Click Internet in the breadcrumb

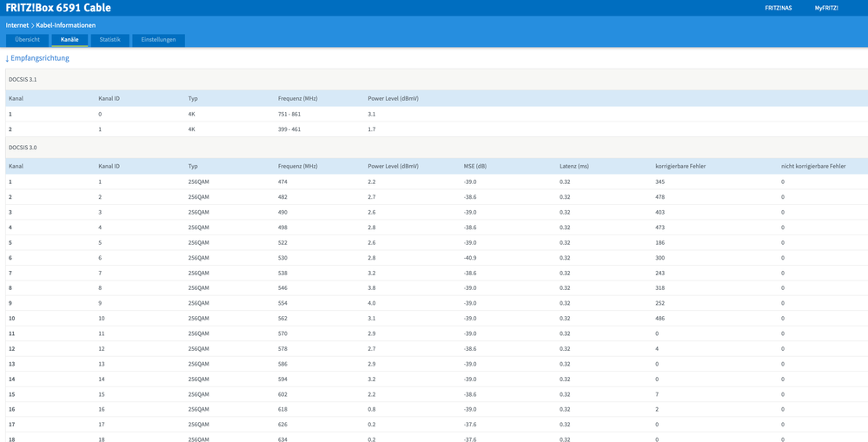pyautogui.click(x=17, y=25)
